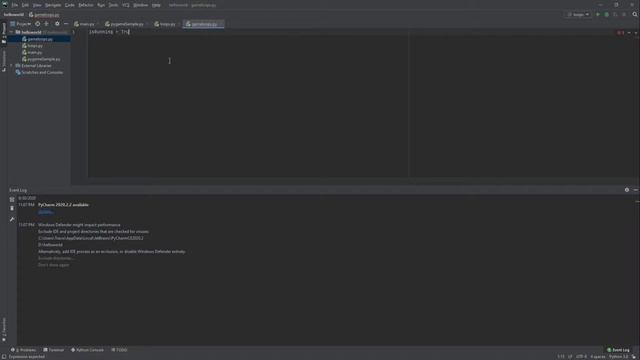This screenshot has height=360, width=640.
Task: Click the Debug bug icon
Action: coord(607,15)
